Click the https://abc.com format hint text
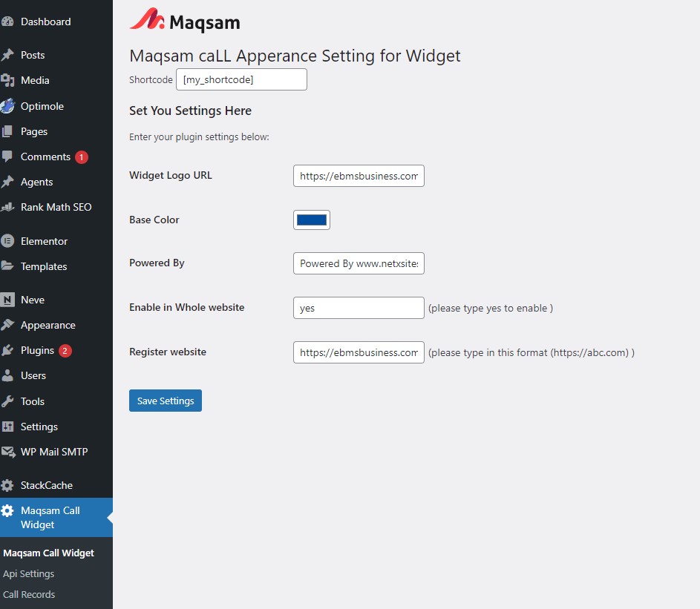The width and height of the screenshot is (700, 609). pyautogui.click(x=531, y=353)
